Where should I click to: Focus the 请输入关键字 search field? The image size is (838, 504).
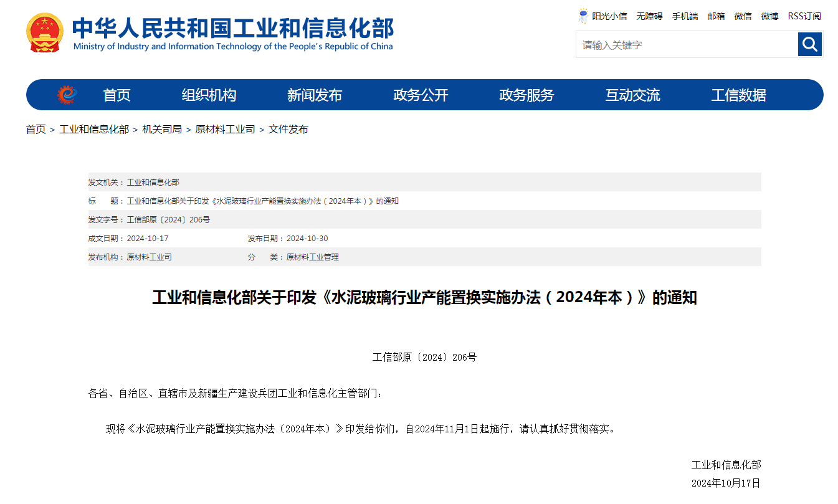coord(687,45)
